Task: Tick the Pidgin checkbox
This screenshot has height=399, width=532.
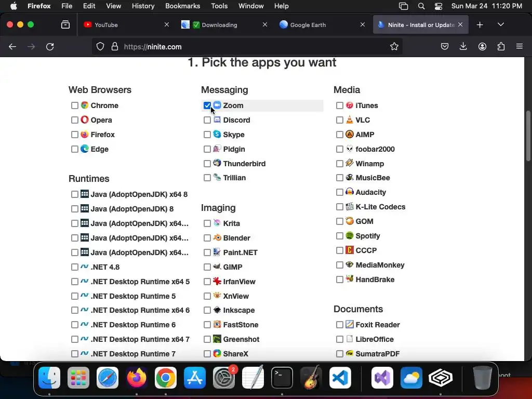Action: [x=207, y=149]
